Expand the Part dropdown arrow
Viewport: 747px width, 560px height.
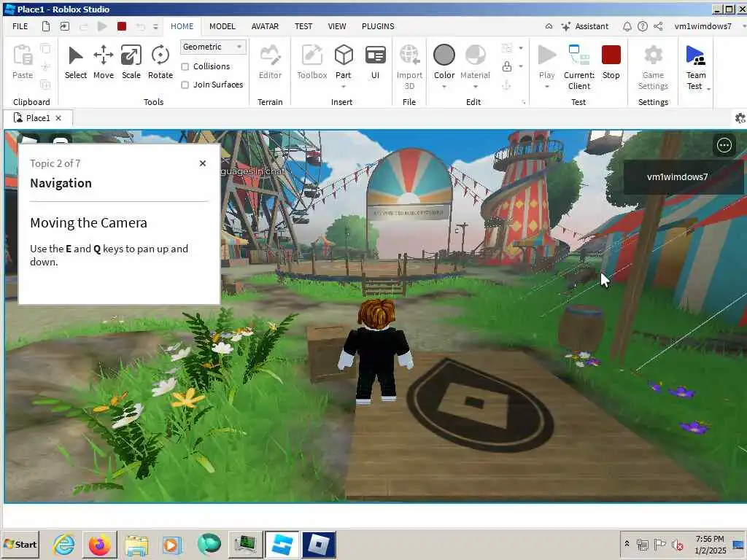(x=343, y=87)
